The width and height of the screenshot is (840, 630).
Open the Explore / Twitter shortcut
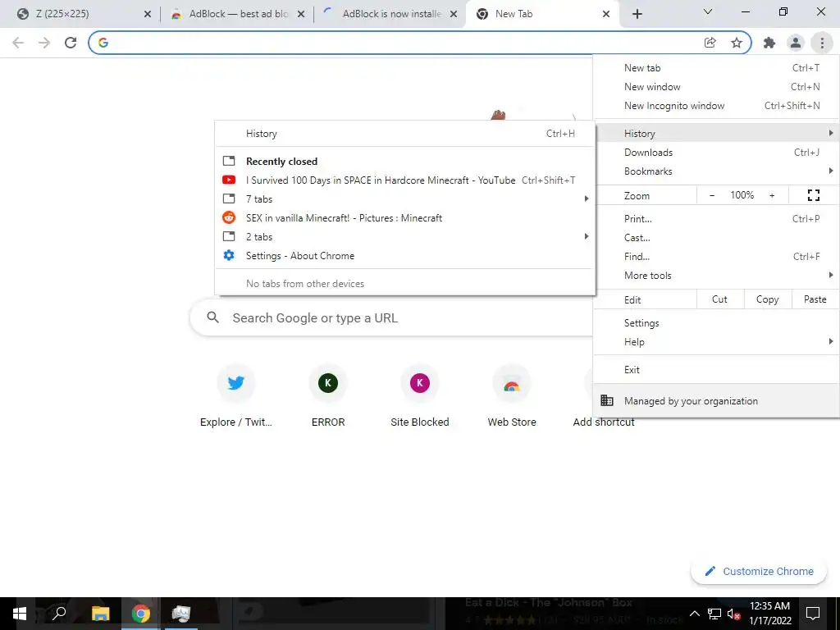pyautogui.click(x=235, y=395)
